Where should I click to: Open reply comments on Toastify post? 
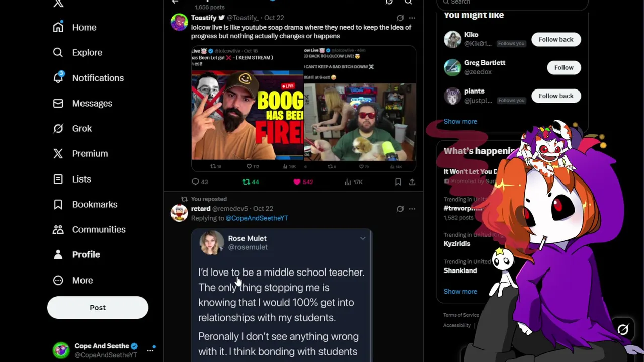(195, 182)
